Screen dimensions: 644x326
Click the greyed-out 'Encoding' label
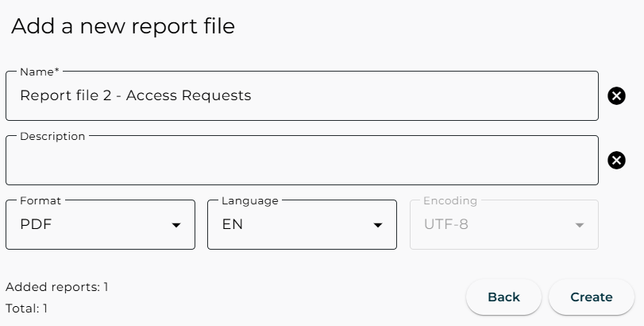pyautogui.click(x=450, y=201)
